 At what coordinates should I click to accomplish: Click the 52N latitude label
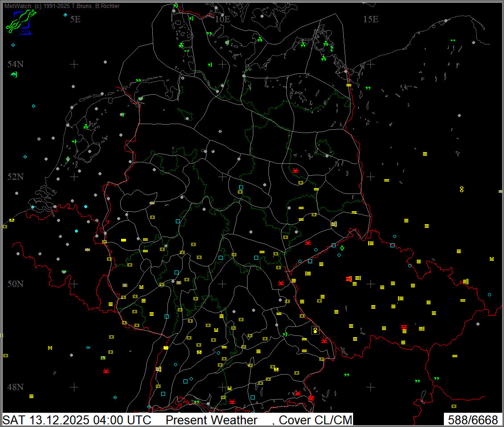(x=16, y=177)
